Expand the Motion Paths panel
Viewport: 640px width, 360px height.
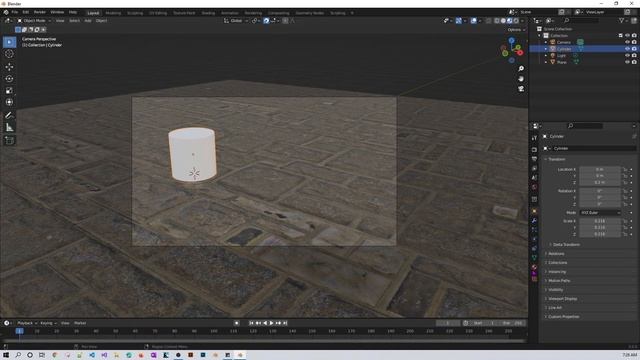pyautogui.click(x=559, y=281)
